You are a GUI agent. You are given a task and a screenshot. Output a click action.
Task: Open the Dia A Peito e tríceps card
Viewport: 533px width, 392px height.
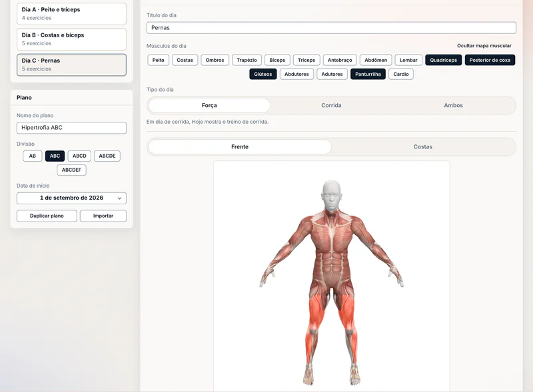coord(71,13)
